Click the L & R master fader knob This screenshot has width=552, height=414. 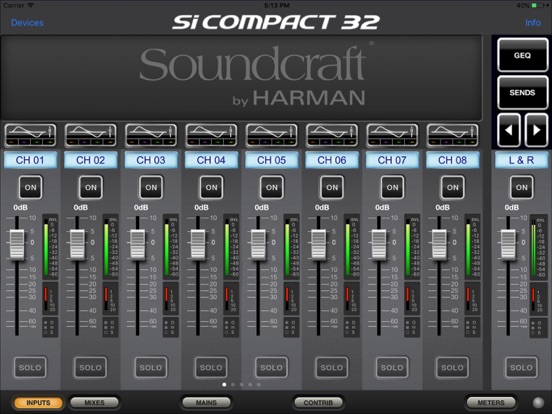coord(508,245)
